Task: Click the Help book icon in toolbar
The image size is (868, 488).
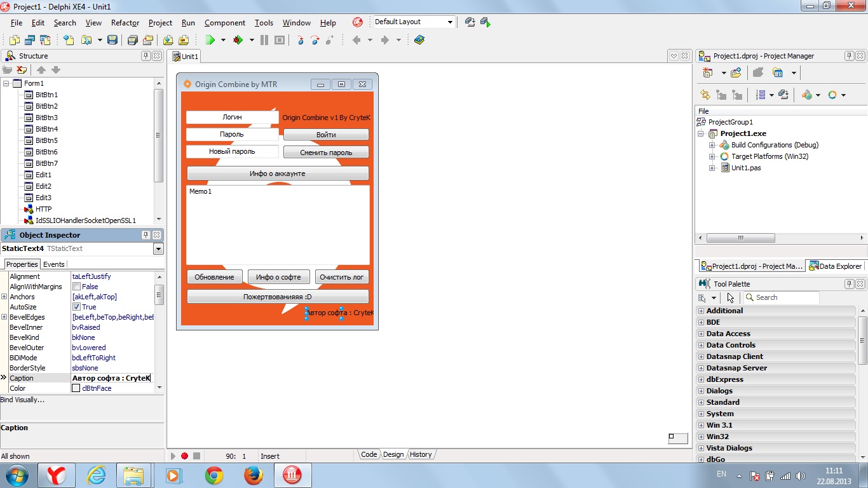Action: point(419,40)
